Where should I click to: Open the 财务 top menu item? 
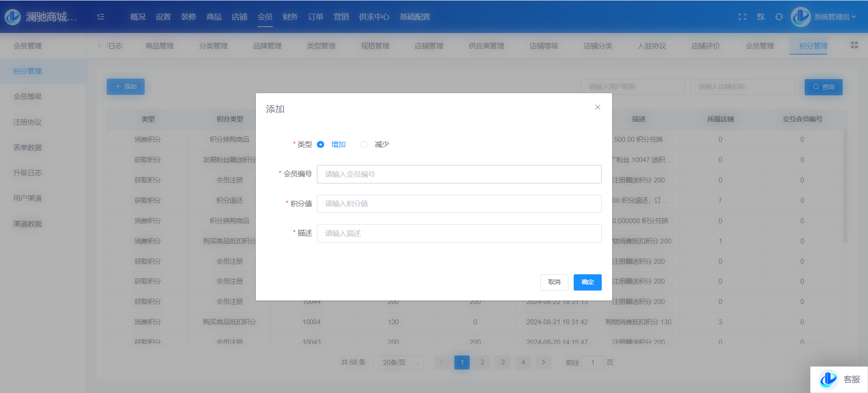point(290,17)
